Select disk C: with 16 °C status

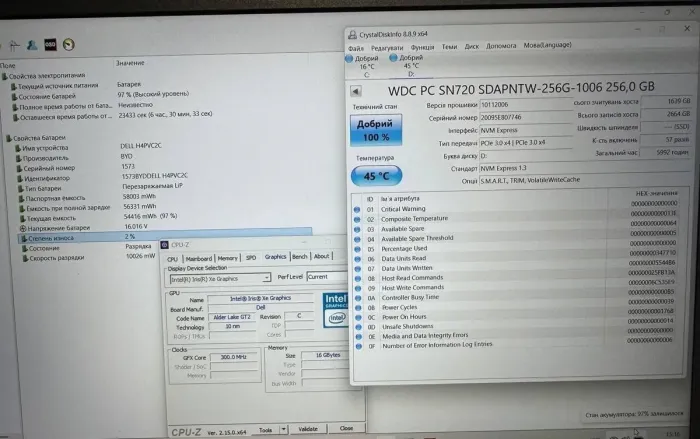[365, 65]
